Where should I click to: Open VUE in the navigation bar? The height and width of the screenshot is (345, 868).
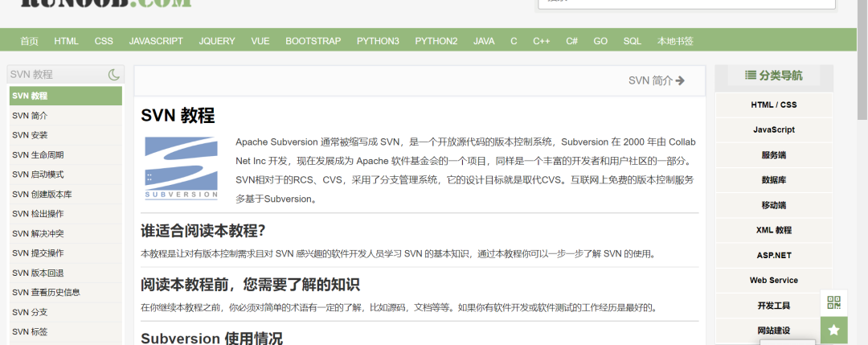(x=260, y=41)
